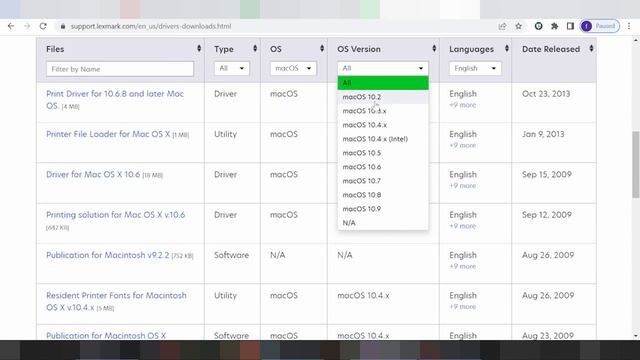Open the Type filter dropdown

231,68
